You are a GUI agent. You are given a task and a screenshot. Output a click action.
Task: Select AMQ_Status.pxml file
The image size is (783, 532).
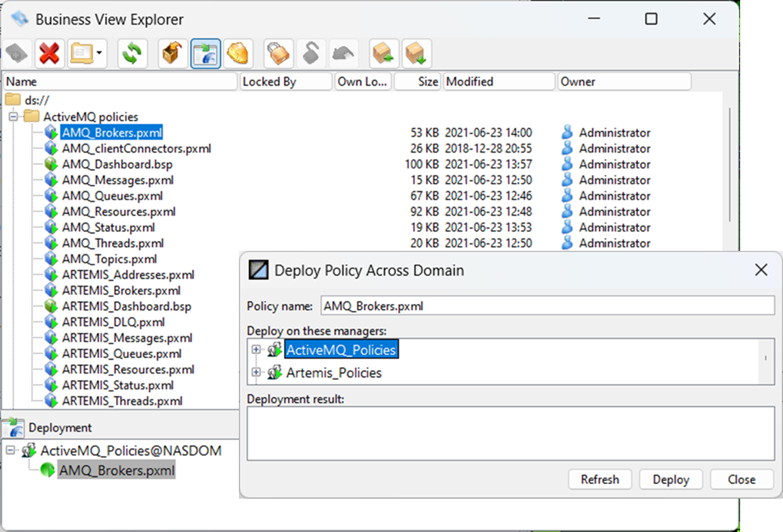click(x=108, y=227)
